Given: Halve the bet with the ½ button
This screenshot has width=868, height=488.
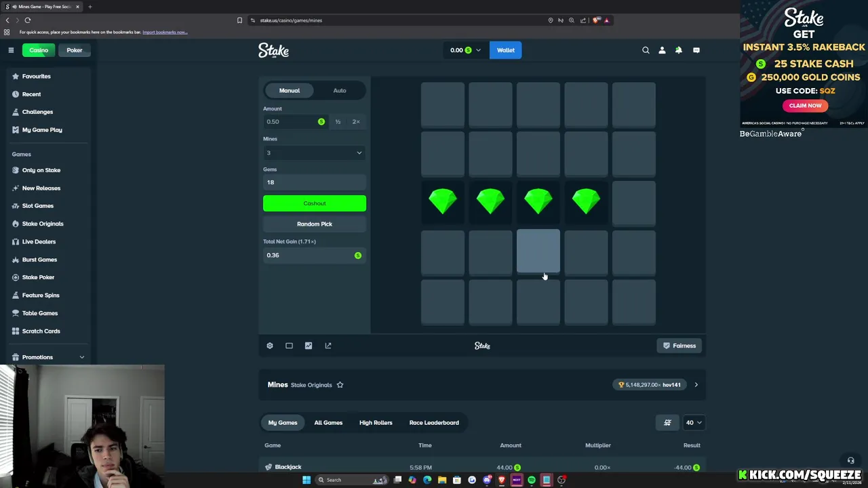Looking at the screenshot, I should (338, 121).
